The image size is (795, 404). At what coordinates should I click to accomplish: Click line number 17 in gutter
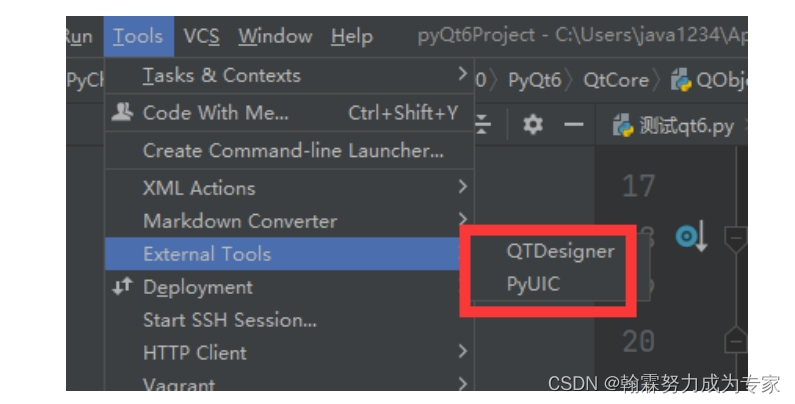(638, 186)
